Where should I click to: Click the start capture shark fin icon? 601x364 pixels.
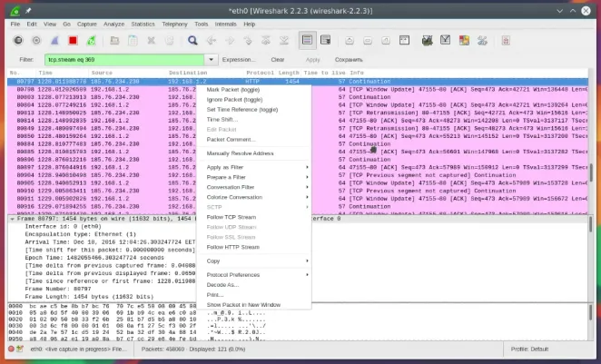[54, 40]
